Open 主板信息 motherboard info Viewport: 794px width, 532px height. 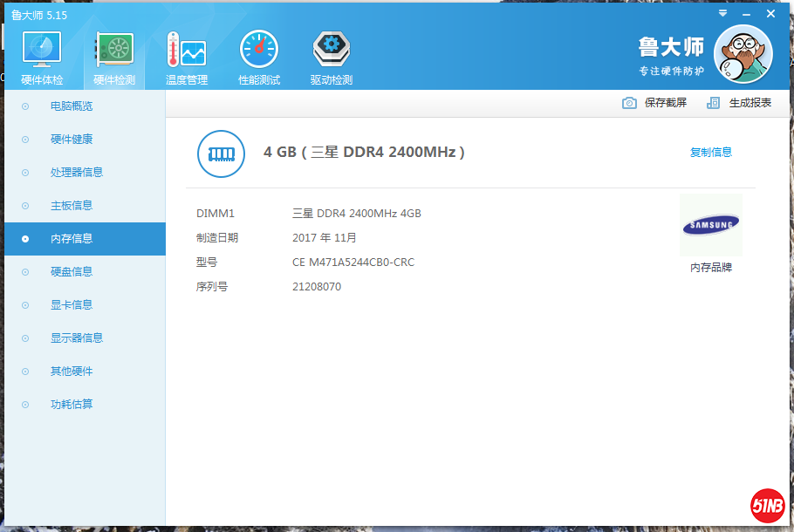pos(72,206)
